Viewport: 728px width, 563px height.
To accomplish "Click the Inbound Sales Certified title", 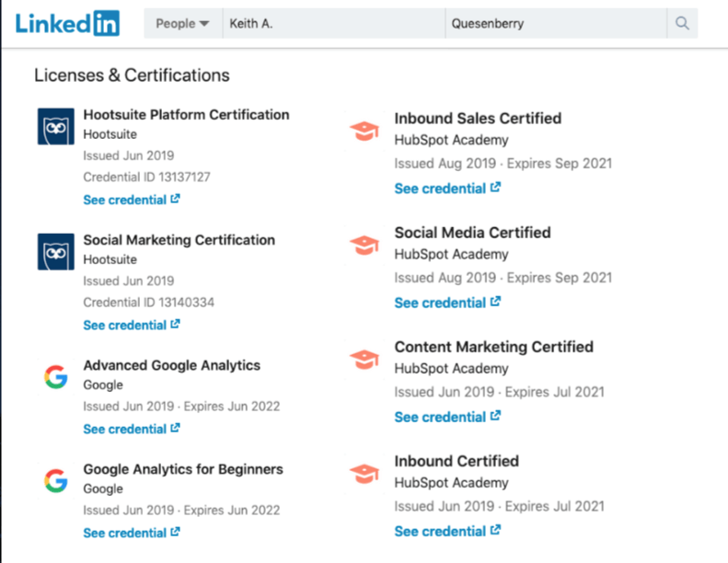I will (478, 119).
